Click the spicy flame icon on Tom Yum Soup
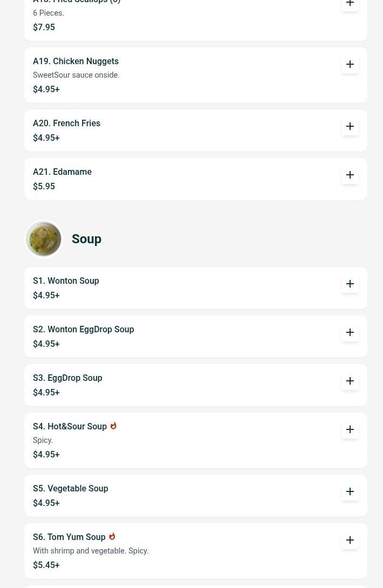This screenshot has height=588, width=383. pos(112,536)
